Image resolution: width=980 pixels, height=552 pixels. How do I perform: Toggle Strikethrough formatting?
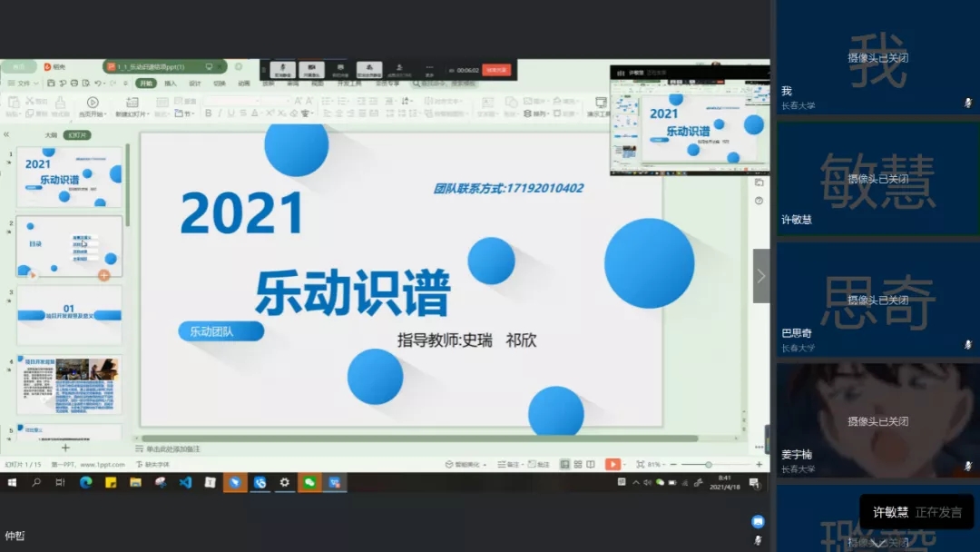(243, 113)
